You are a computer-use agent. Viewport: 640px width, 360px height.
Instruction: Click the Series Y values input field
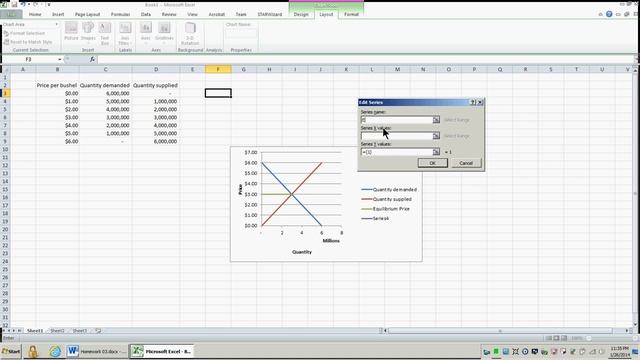click(x=397, y=152)
